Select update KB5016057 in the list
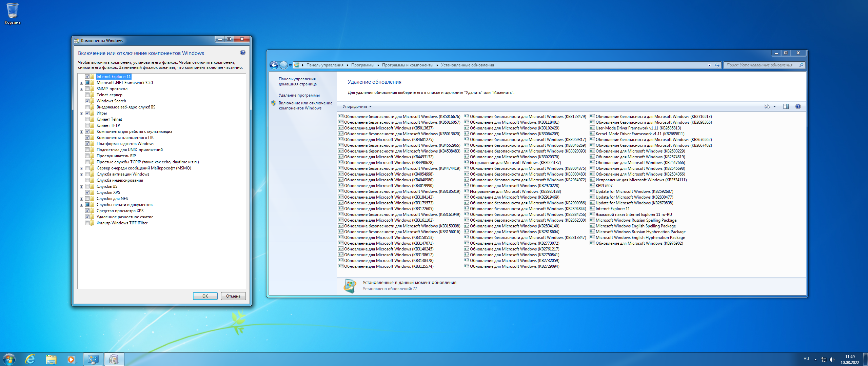The height and width of the screenshot is (366, 868). tap(399, 122)
